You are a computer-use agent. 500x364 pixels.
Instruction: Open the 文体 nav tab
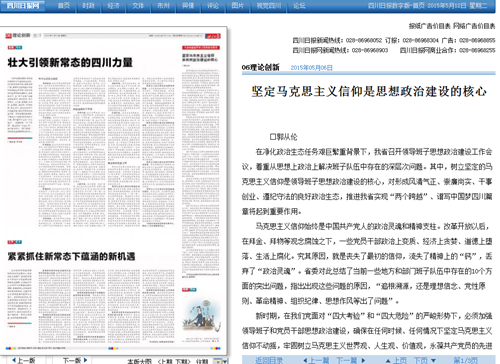(x=138, y=6)
